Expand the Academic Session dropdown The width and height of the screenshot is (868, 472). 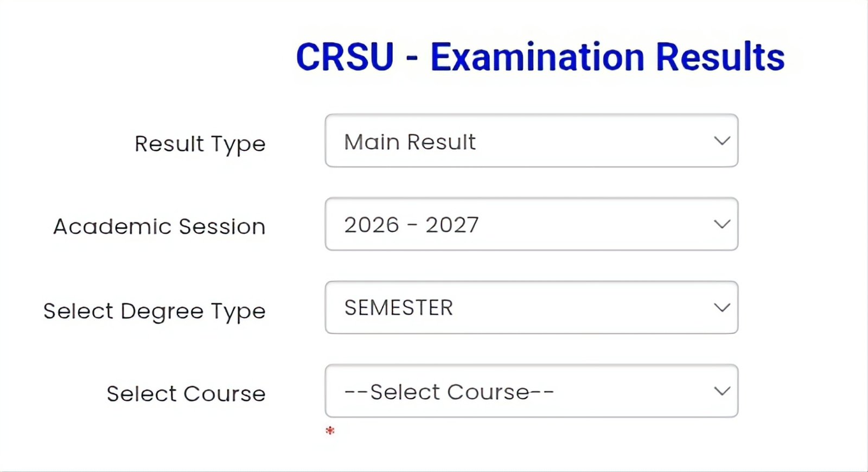(x=531, y=224)
